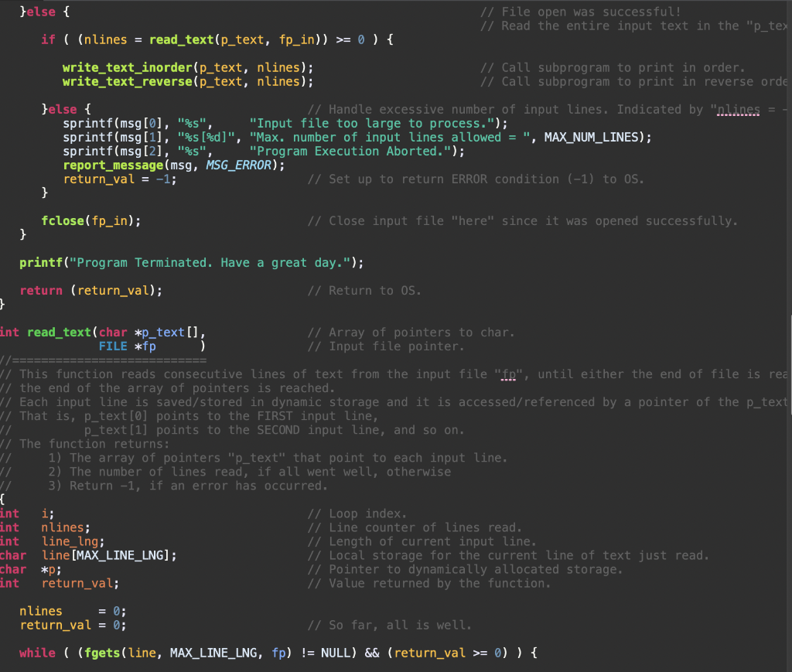Click the while fgets loop statement
Screen dimensions: 792x672
[278, 653]
